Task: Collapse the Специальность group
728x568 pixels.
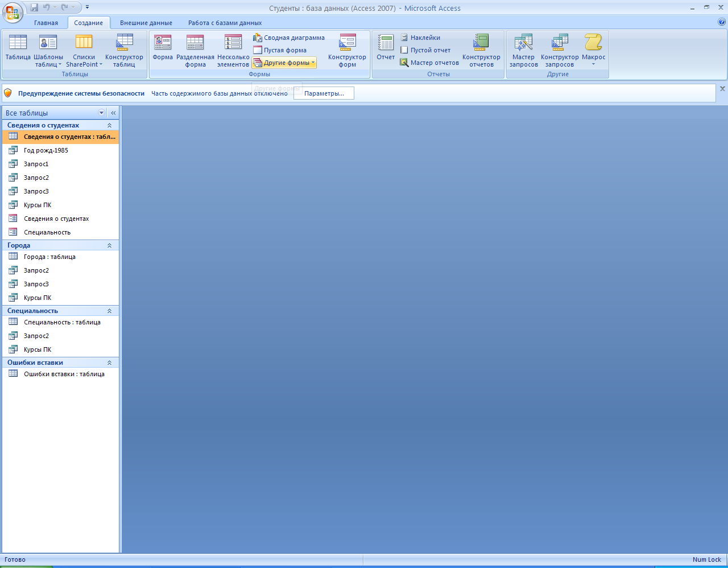Action: click(x=110, y=311)
